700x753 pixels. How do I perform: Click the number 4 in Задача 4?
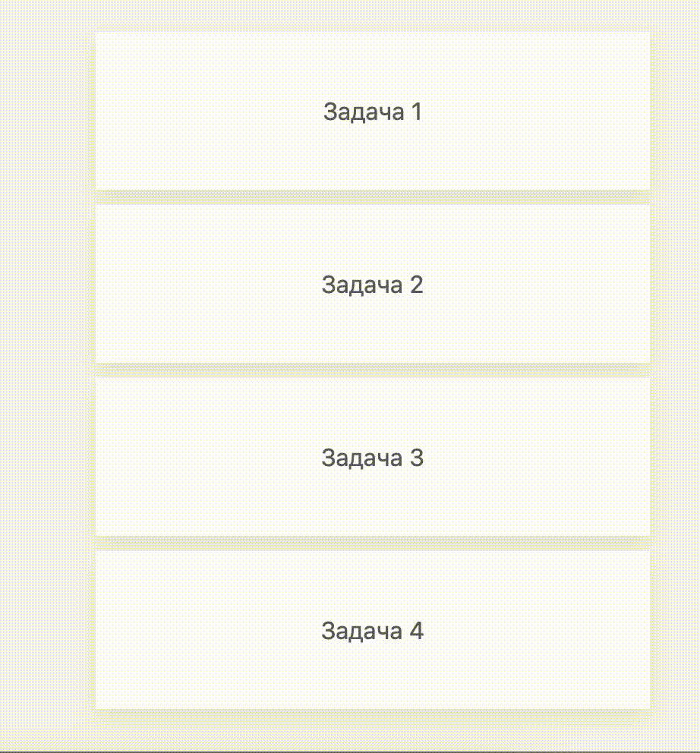416,631
